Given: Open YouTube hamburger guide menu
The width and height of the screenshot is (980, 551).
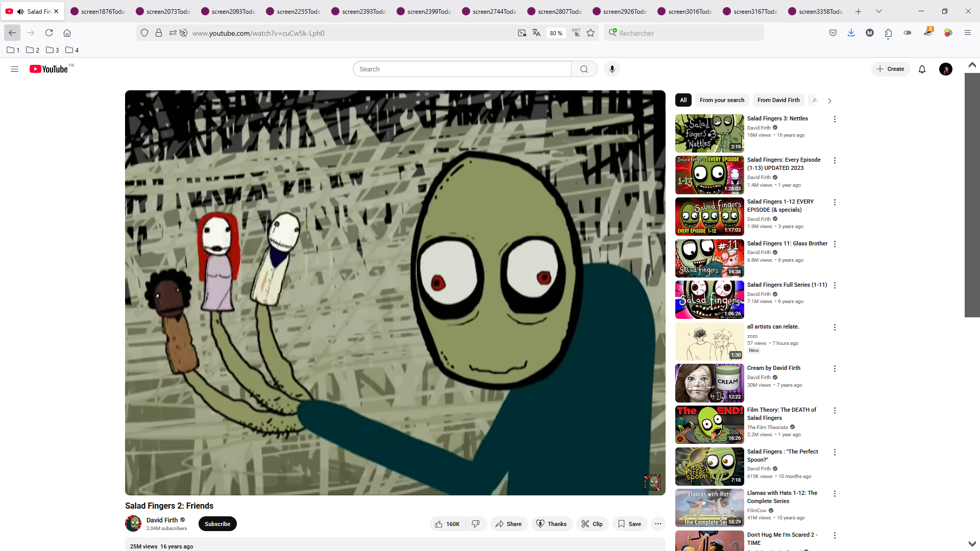Looking at the screenshot, I should [x=14, y=69].
